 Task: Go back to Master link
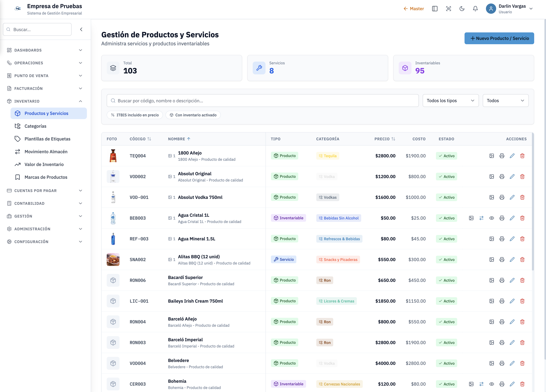(x=414, y=9)
